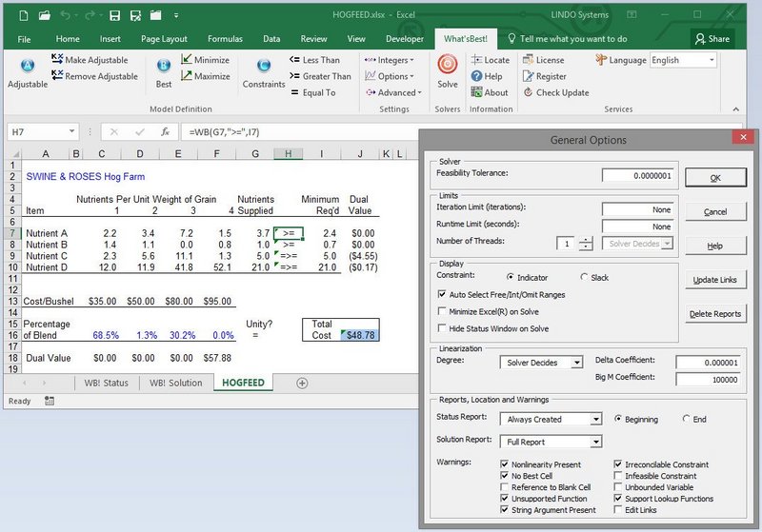Open the Constraints tool icon
762x532 pixels.
point(264,65)
